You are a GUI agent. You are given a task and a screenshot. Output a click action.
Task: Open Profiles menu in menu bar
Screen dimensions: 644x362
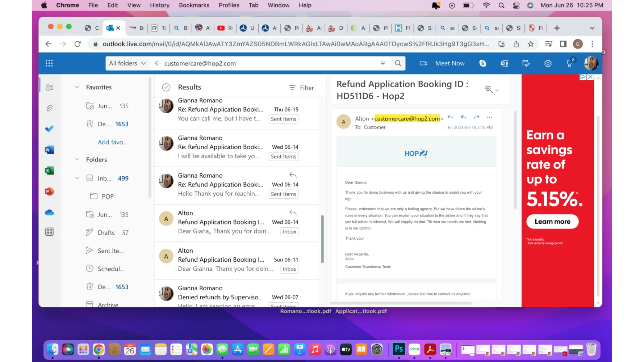(229, 5)
